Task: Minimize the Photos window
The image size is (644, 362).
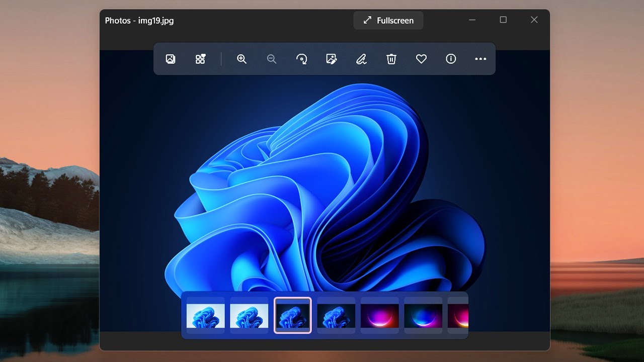Action: pos(472,20)
